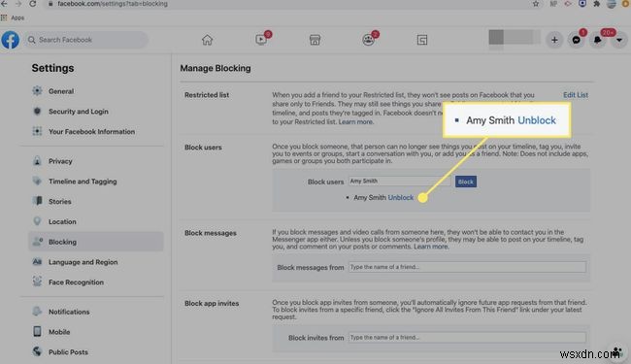The image size is (631, 364).
Task: Click Learn more in Block messages
Action: tap(431, 247)
